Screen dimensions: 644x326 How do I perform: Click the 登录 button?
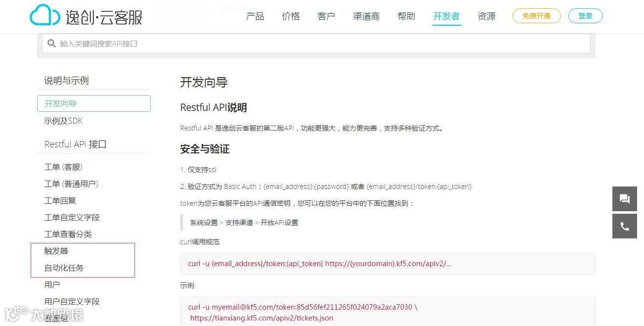click(x=585, y=16)
